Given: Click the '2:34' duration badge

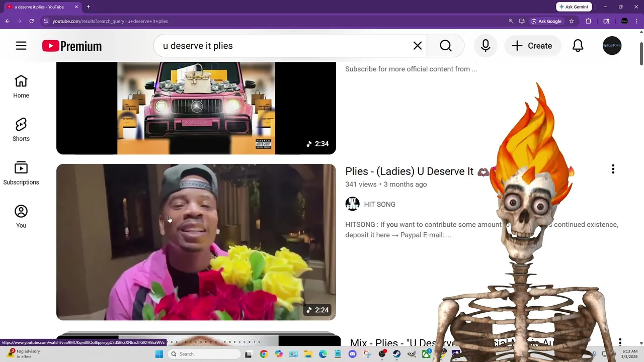Looking at the screenshot, I should (x=317, y=144).
